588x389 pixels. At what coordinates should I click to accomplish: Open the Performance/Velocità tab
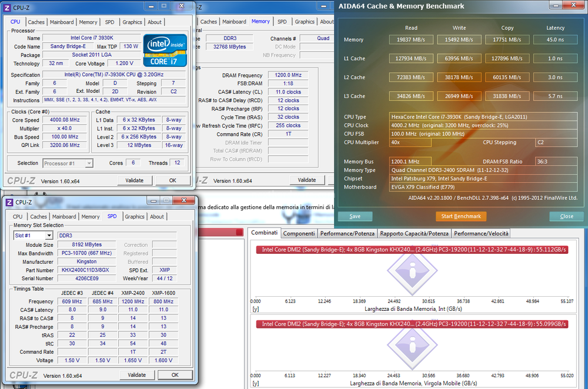click(x=481, y=233)
